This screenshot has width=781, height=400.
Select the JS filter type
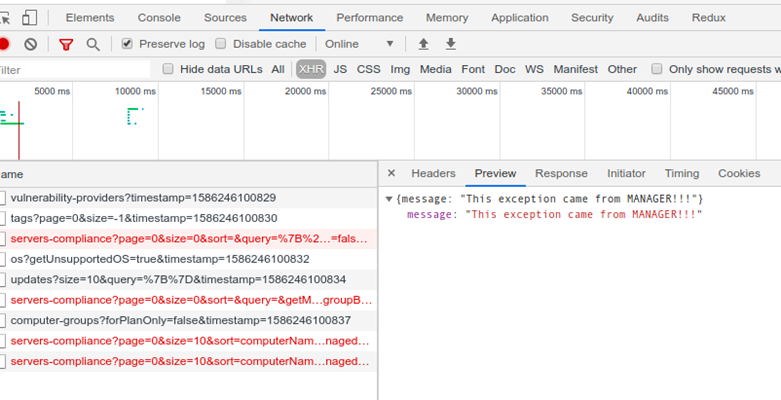point(340,69)
